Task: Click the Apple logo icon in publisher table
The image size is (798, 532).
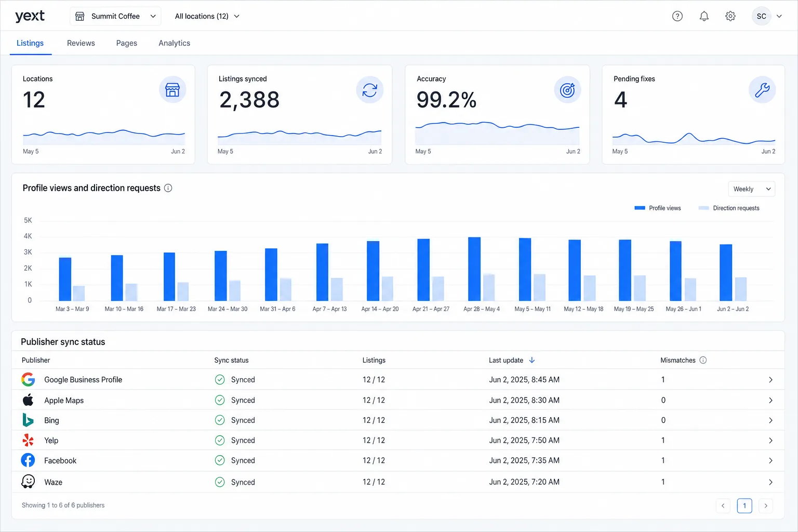Action: point(28,400)
